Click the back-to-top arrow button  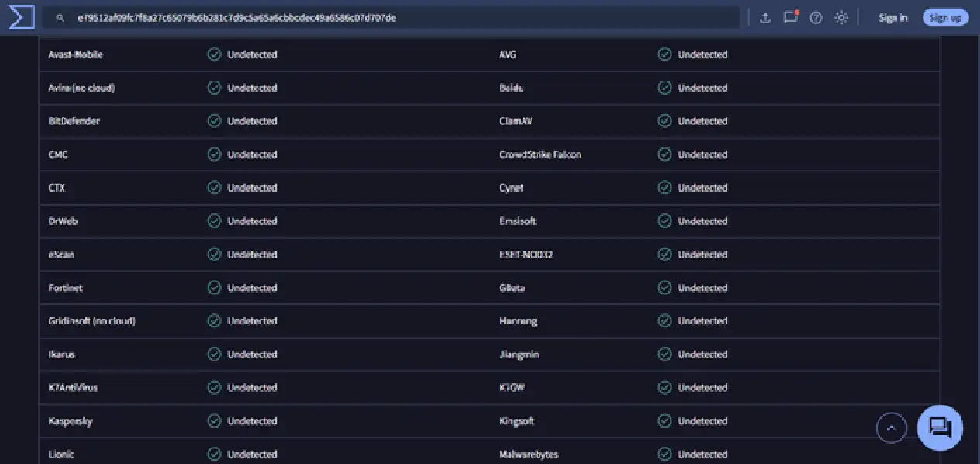point(892,428)
